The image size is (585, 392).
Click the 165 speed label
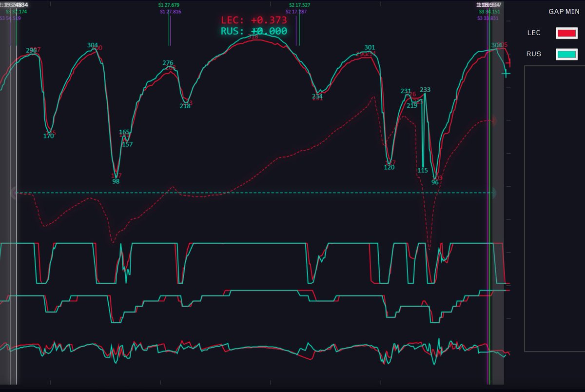click(125, 132)
